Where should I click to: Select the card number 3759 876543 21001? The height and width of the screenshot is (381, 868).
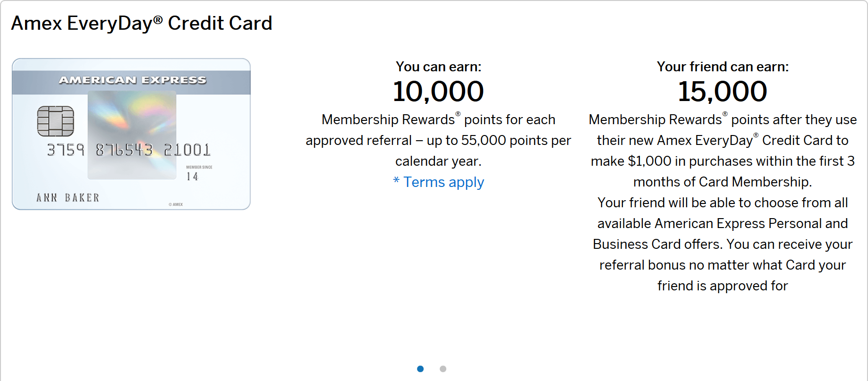[128, 150]
